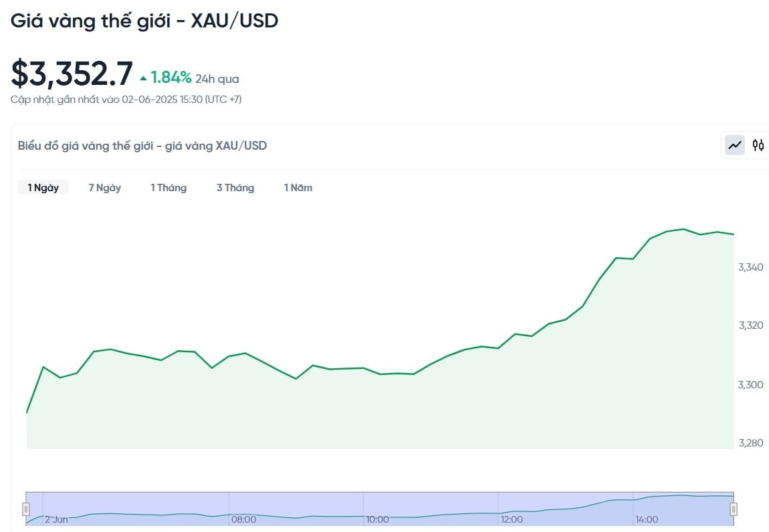Select the 3 Tháng time range tab

pos(235,188)
